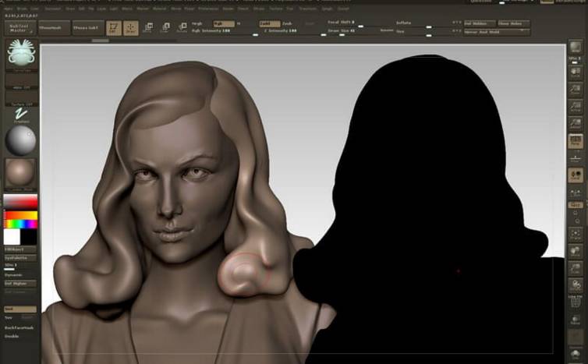Click the Close Holes button
Screen dimensions: 588x364
click(x=514, y=23)
